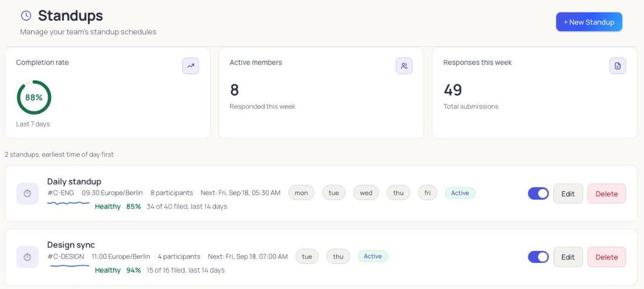Click the 11:00 Europe/Berlin time text
644x289 pixels.
pos(121,257)
